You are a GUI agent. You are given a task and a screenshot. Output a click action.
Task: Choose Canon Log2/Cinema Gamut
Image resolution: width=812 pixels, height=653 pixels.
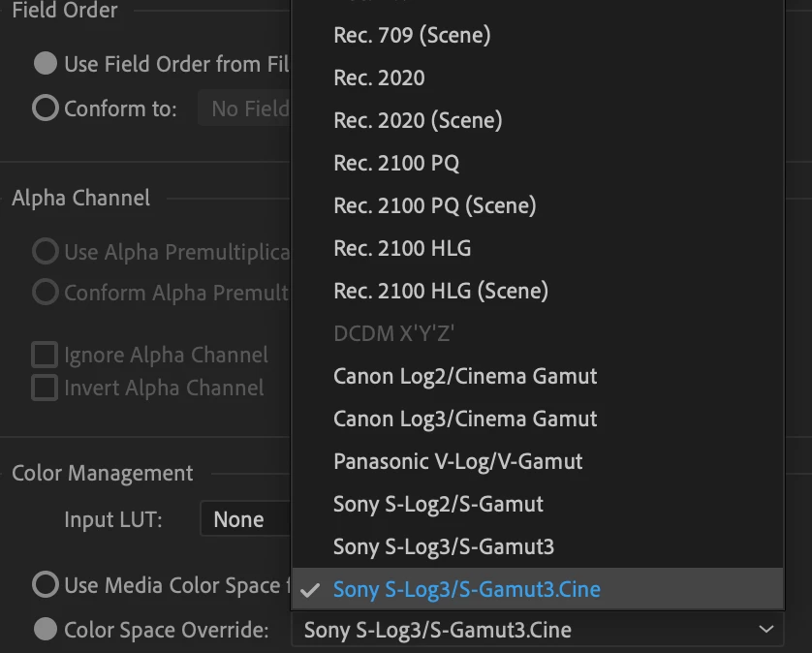538,376
